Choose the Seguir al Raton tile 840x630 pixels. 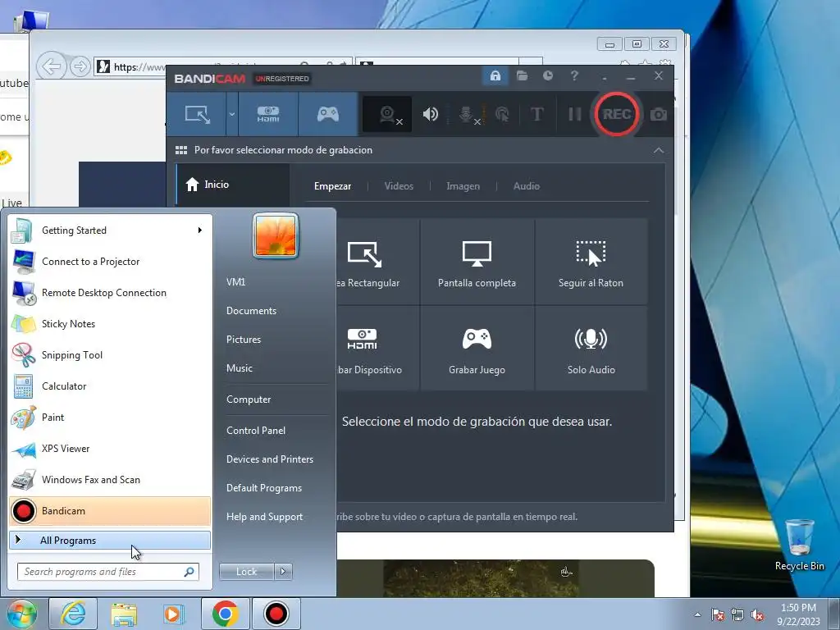point(591,262)
